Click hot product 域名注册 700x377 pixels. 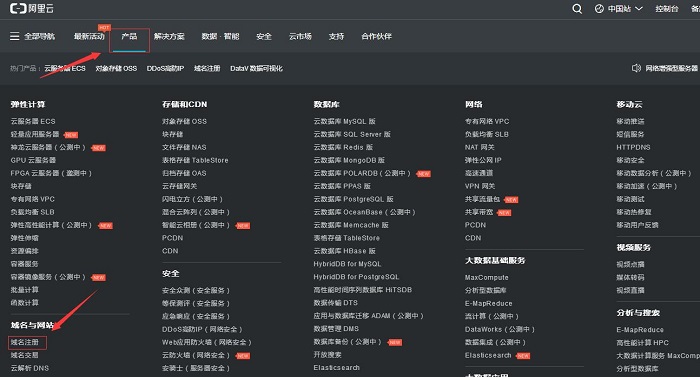coord(207,68)
